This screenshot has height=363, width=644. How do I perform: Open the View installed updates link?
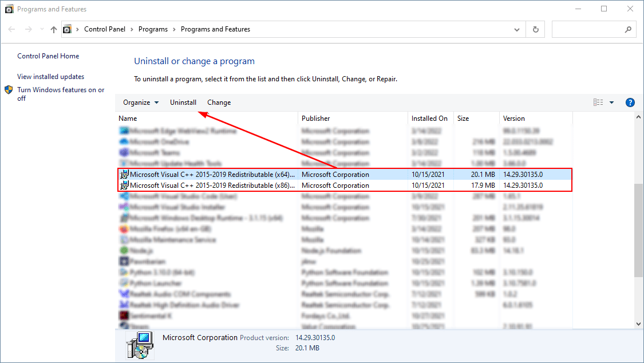pos(50,76)
